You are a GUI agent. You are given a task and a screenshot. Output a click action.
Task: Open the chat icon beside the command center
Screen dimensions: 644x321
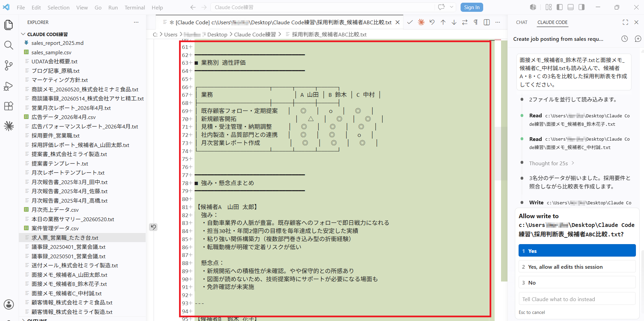(x=441, y=7)
